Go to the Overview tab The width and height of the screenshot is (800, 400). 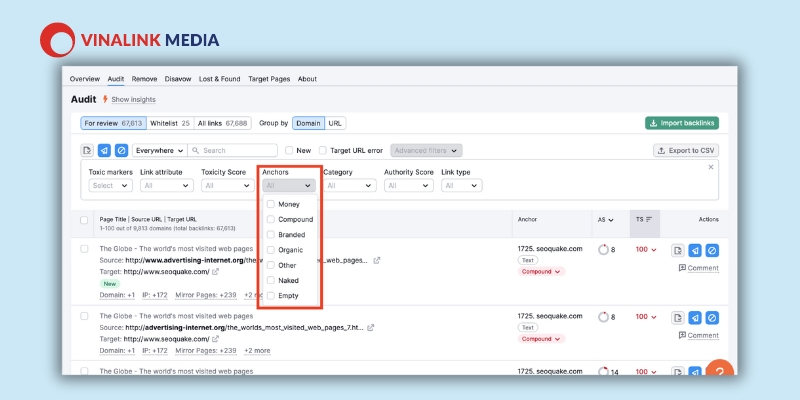tap(85, 79)
